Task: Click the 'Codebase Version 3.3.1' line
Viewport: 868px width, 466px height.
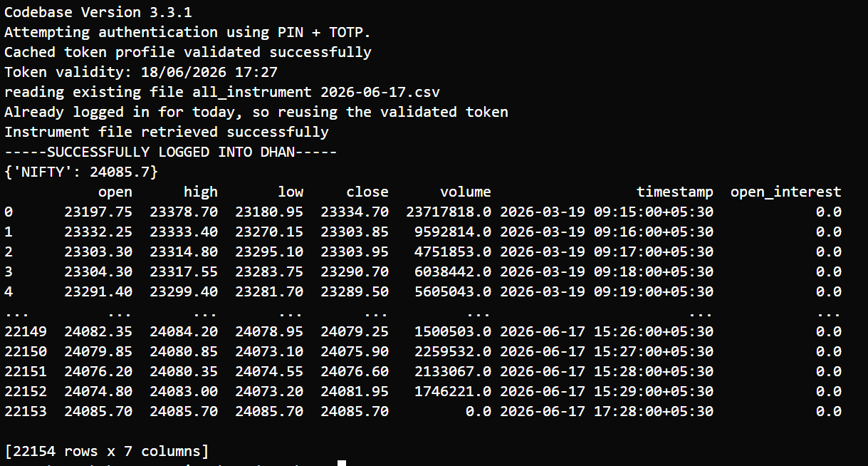Action: point(98,12)
